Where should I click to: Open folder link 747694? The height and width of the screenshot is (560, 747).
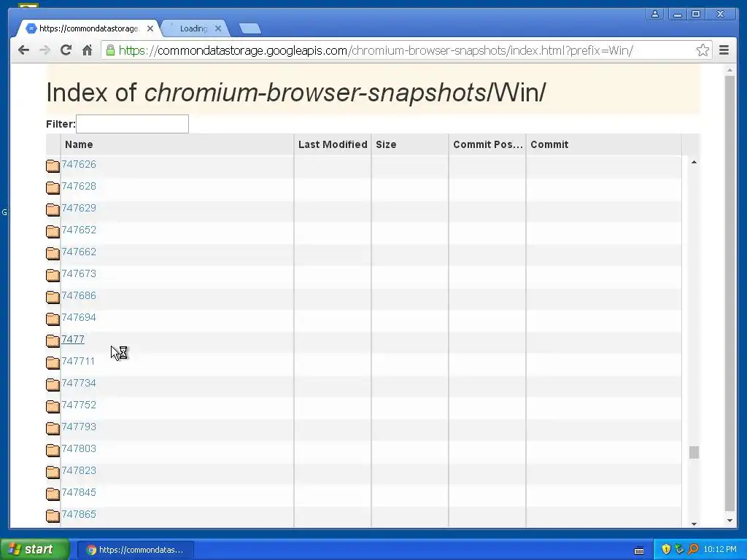point(79,318)
